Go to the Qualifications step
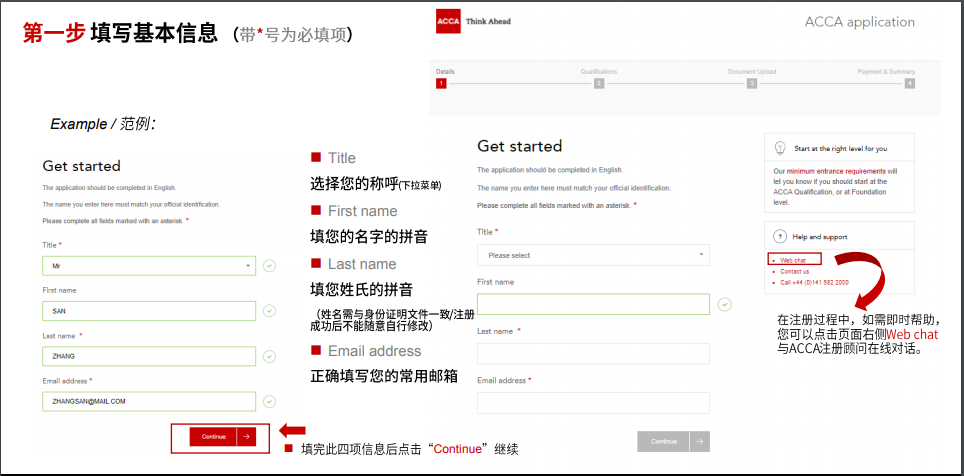Screen dimensions: 964x476 click(598, 84)
